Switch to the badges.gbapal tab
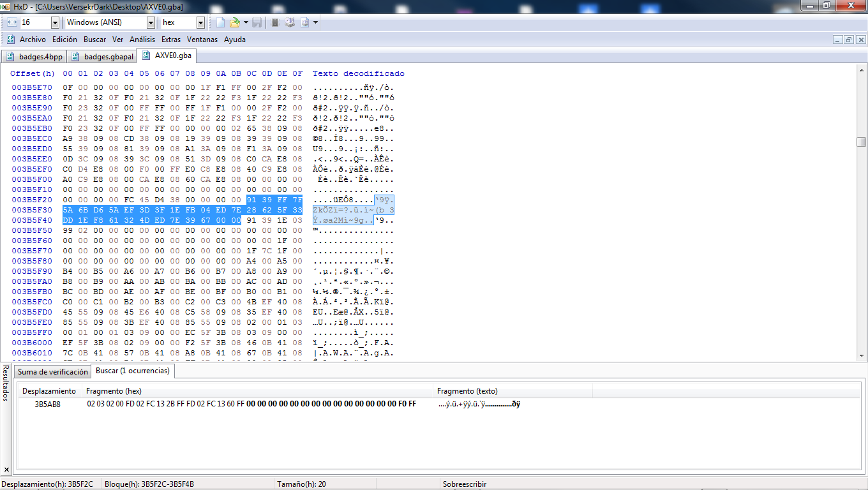Image resolution: width=868 pixels, height=490 pixels. point(102,56)
